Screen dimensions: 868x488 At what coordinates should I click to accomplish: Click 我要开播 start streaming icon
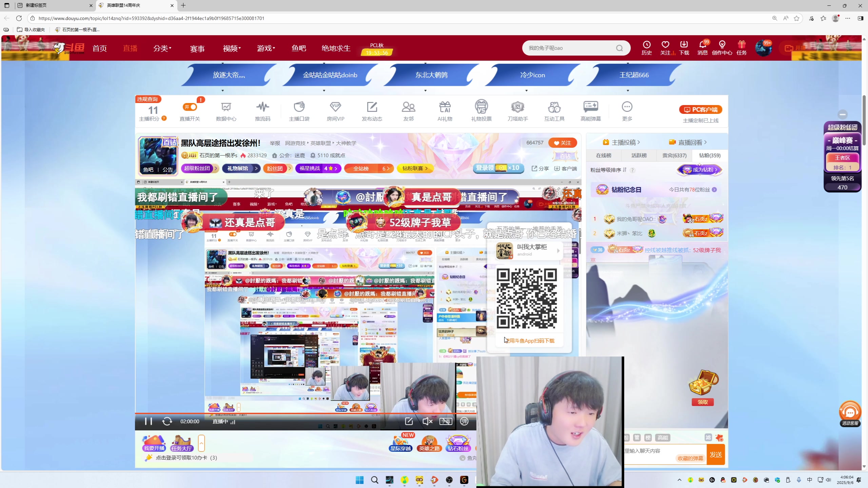[154, 443]
